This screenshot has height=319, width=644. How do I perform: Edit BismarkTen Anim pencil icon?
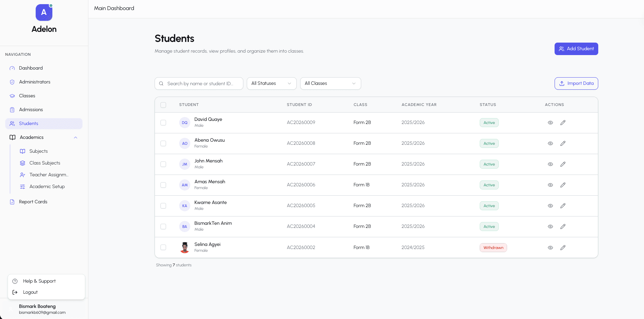point(563,227)
